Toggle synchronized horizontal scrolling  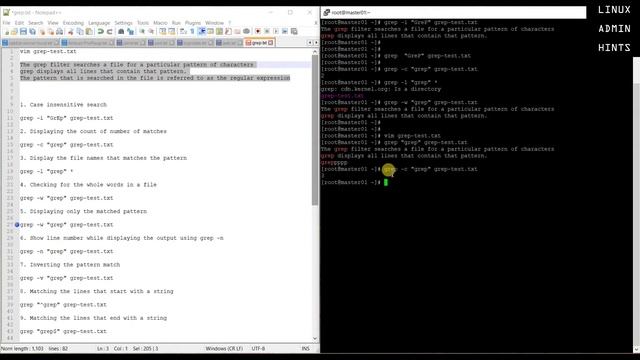(171, 31)
